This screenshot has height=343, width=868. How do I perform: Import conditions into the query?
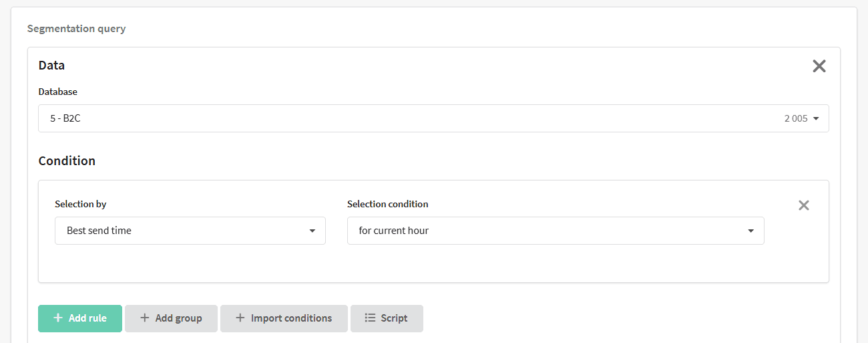pos(284,318)
